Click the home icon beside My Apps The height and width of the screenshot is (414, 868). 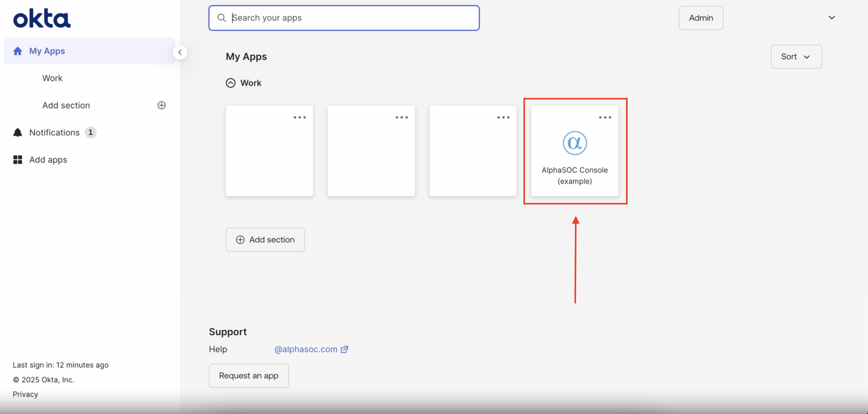tap(18, 51)
